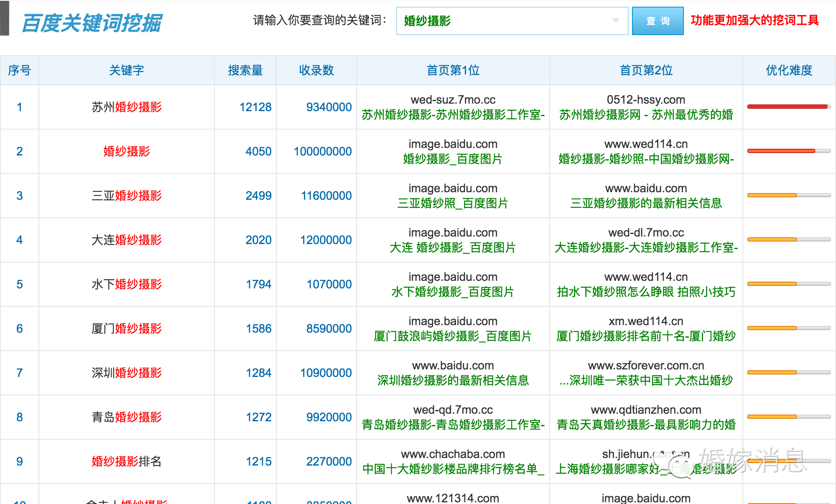This screenshot has height=504, width=836.
Task: Click indexed count 12000000
Action: tap(326, 240)
